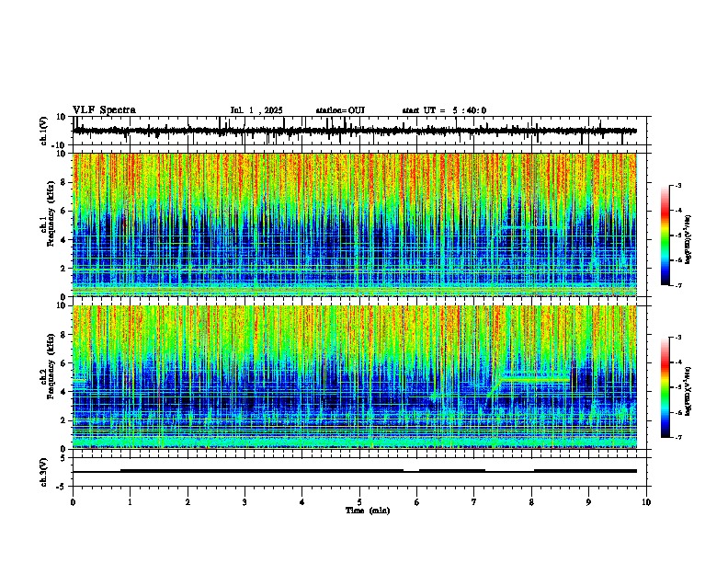
Task: Click the ch.2 colorbar "log(PSD)" label
Action: pyautogui.click(x=688, y=391)
